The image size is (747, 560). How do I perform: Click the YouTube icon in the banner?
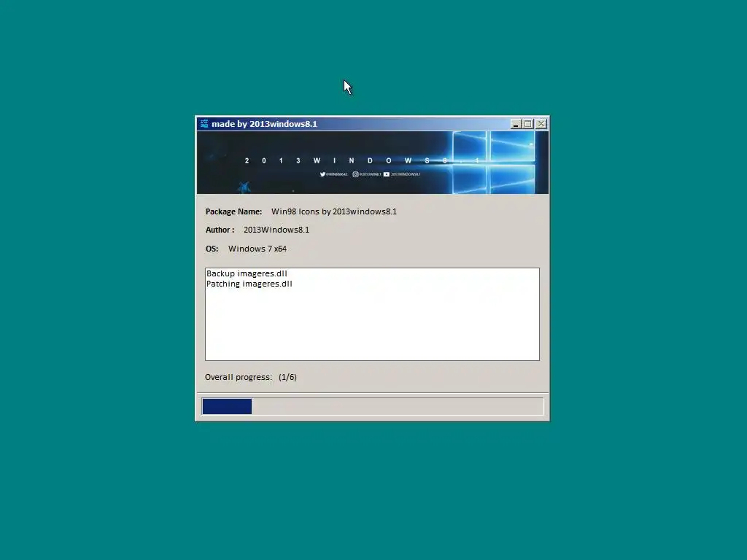387,174
